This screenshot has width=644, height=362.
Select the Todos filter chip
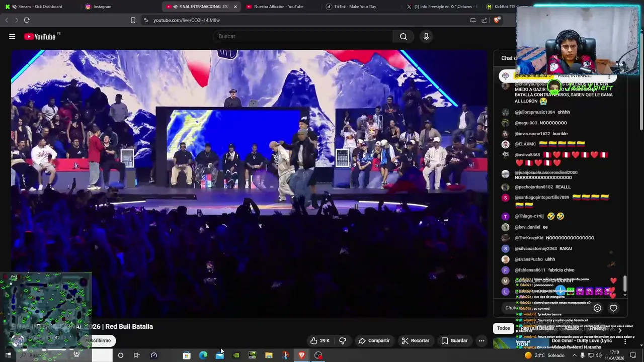coord(504,328)
